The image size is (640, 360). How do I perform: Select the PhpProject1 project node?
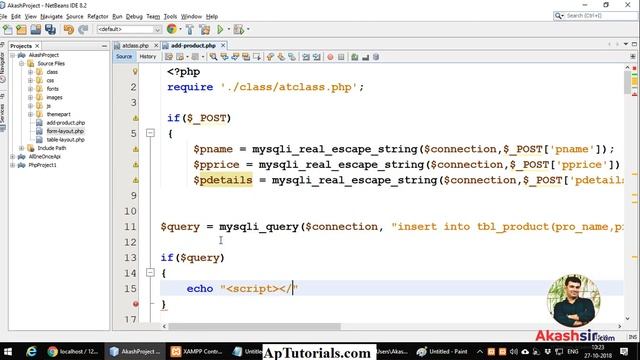click(42, 165)
